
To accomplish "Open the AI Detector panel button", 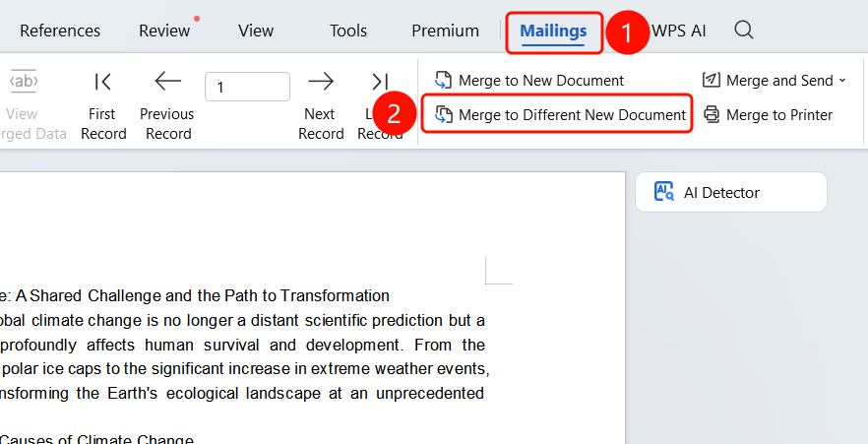I will [x=730, y=192].
